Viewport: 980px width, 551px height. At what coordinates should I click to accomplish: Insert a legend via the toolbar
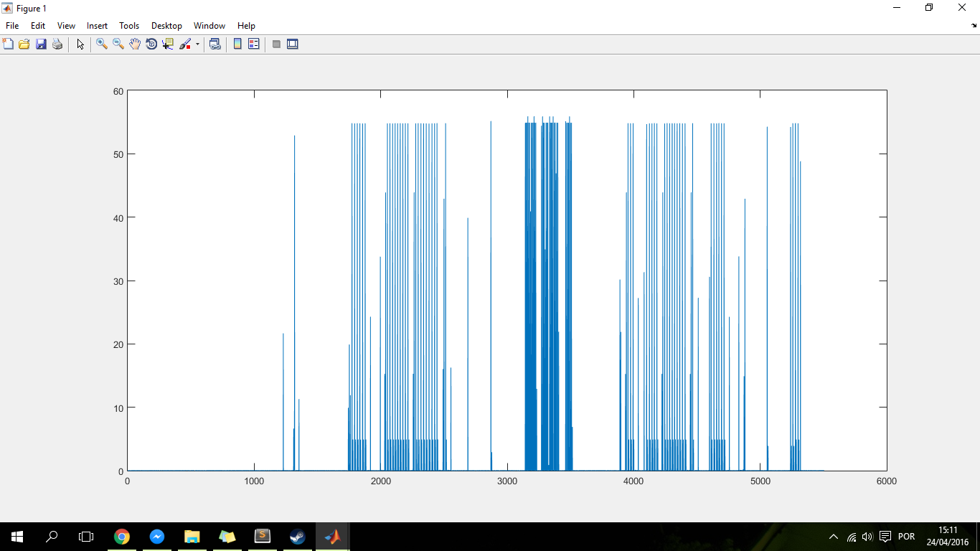pyautogui.click(x=253, y=44)
